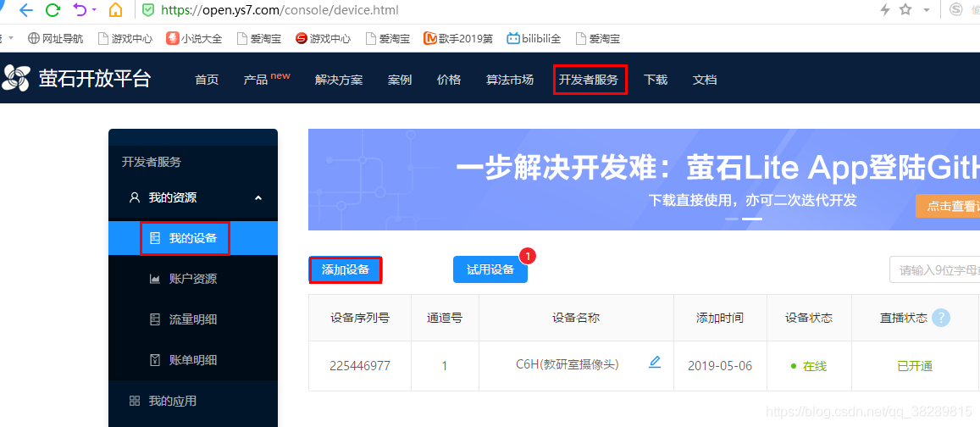Open 网址导航 bookmark

pyautogui.click(x=56, y=39)
